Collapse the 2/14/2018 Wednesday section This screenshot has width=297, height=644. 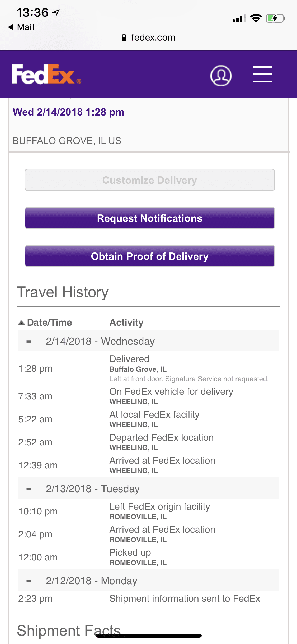(x=29, y=341)
